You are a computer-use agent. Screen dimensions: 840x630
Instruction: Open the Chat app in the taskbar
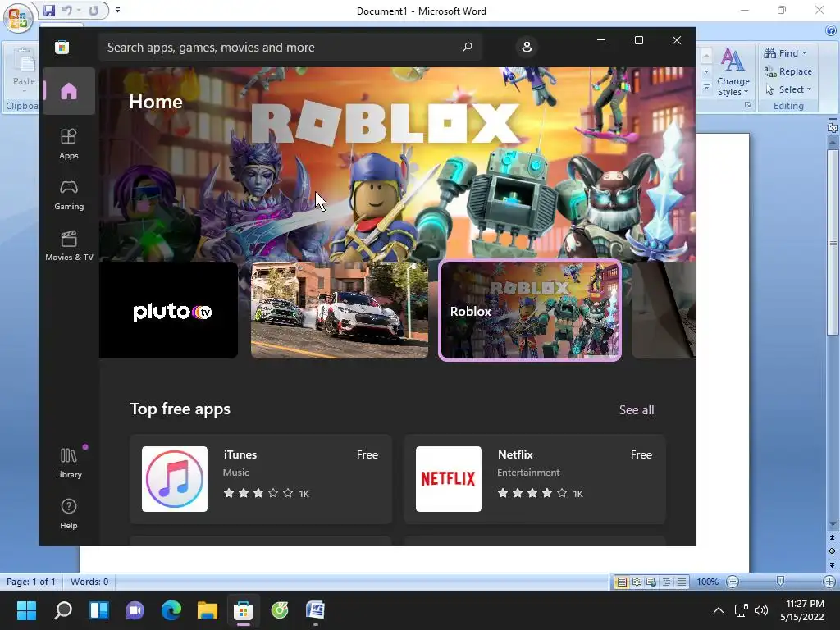(x=135, y=610)
